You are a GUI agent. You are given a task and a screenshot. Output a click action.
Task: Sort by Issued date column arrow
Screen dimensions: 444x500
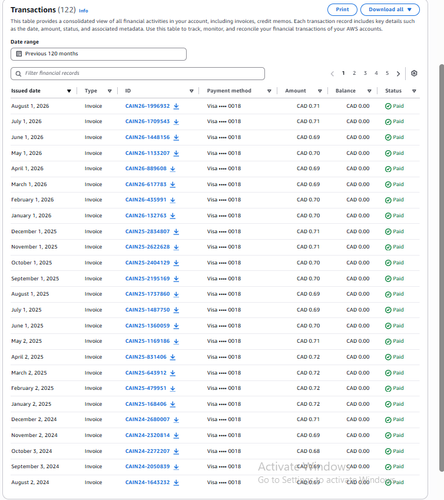click(x=69, y=91)
